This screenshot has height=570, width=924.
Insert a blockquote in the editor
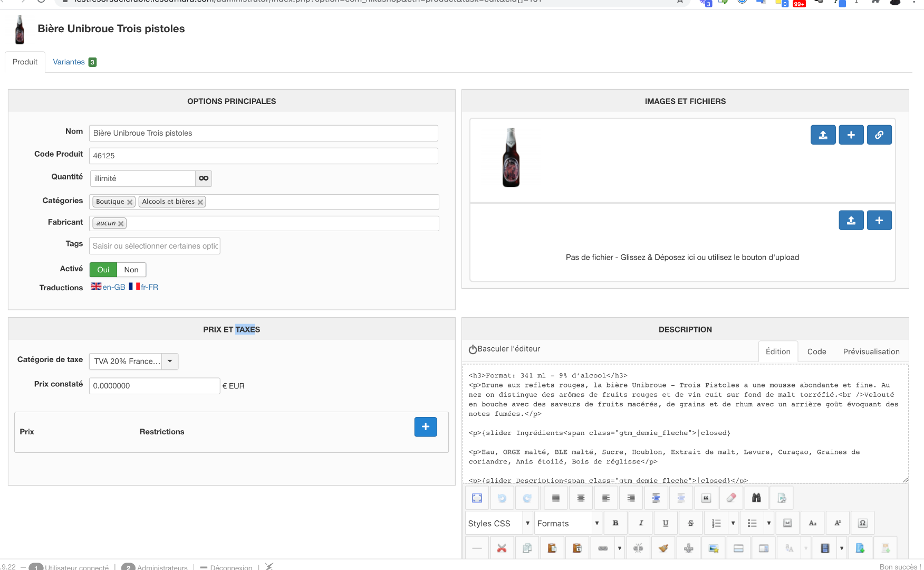[706, 498]
